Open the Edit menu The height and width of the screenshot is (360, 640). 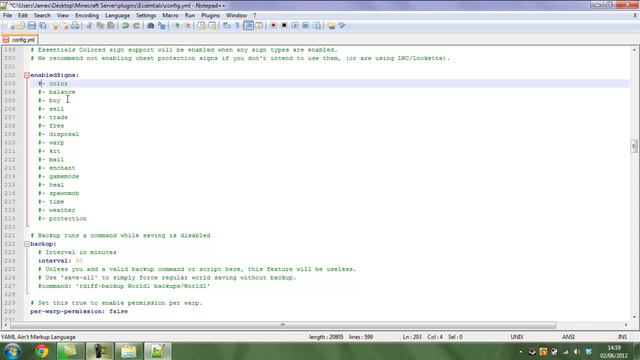tap(23, 16)
